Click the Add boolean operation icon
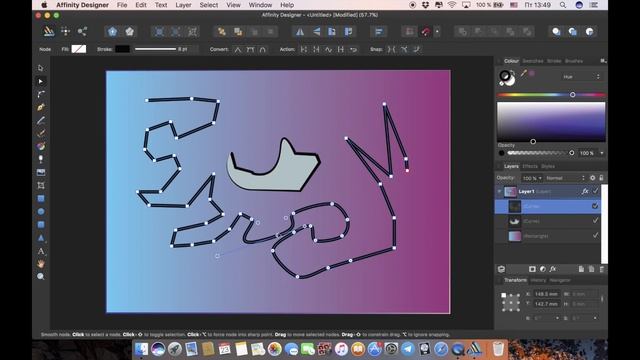The width and height of the screenshot is (640, 360). click(x=462, y=31)
